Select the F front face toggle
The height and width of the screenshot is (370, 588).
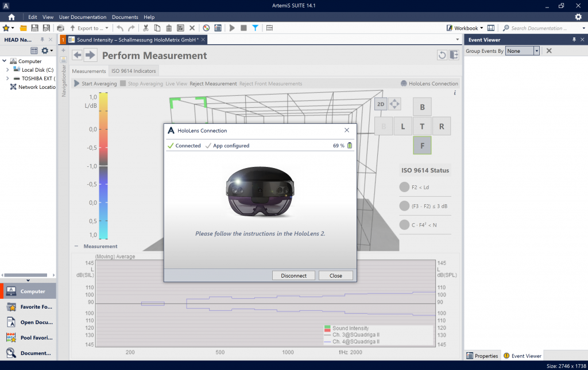[422, 146]
